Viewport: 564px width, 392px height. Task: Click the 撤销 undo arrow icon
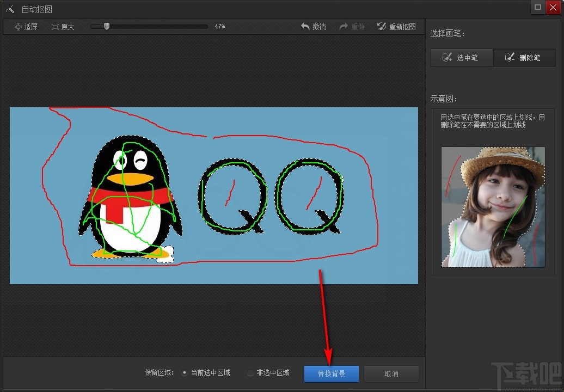(305, 27)
